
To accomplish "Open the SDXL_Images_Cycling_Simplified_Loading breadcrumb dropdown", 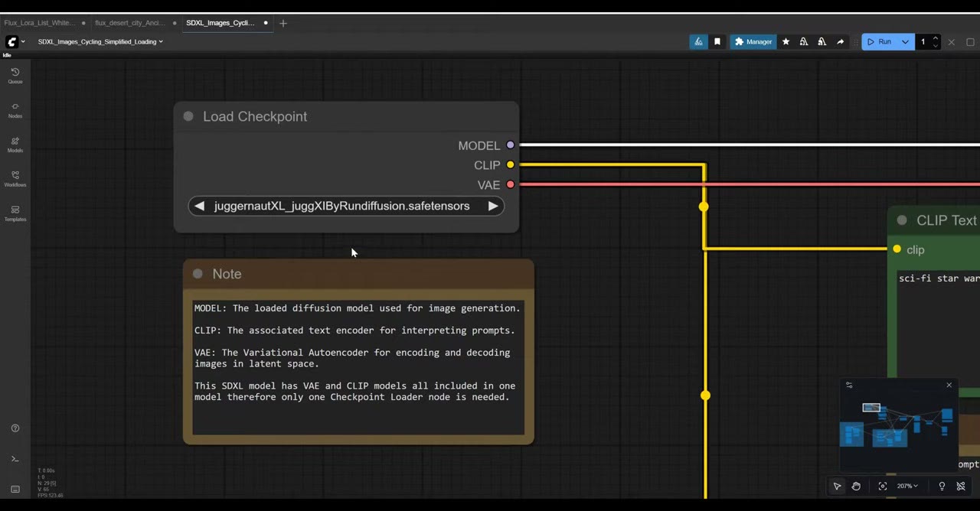I will coord(100,42).
